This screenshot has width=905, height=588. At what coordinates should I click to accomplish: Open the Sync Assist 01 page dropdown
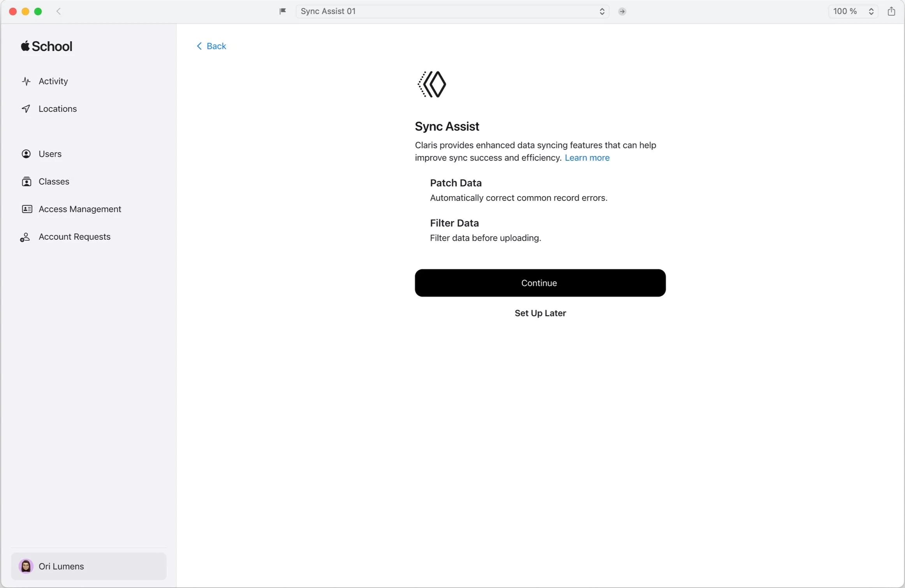coord(452,11)
